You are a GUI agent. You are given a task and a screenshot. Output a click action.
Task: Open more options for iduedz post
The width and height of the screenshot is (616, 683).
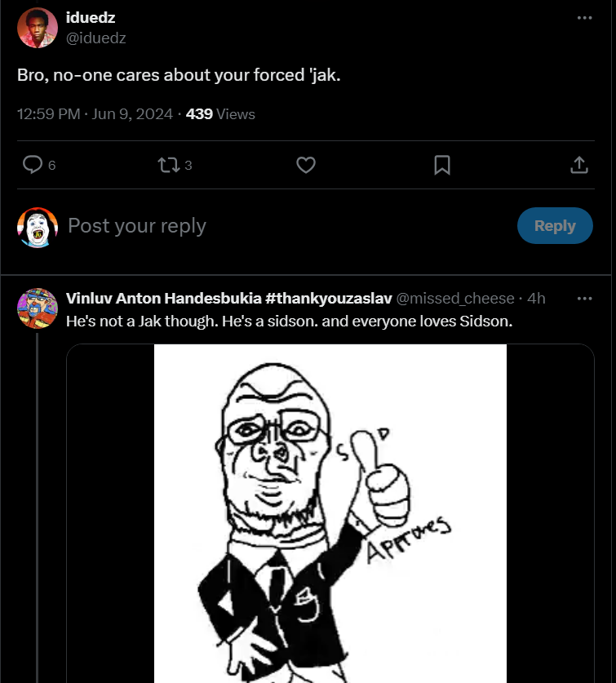pyautogui.click(x=584, y=18)
